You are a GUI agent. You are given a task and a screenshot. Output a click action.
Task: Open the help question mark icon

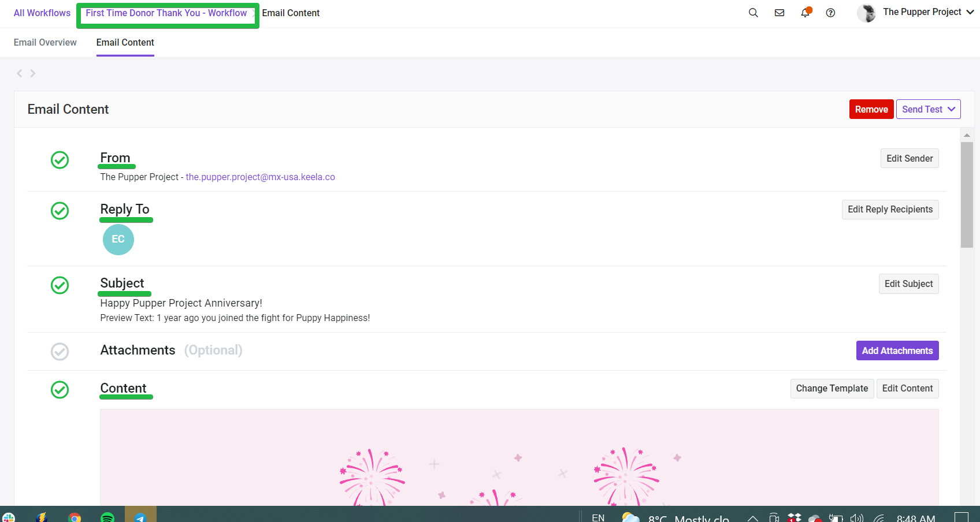(x=830, y=13)
